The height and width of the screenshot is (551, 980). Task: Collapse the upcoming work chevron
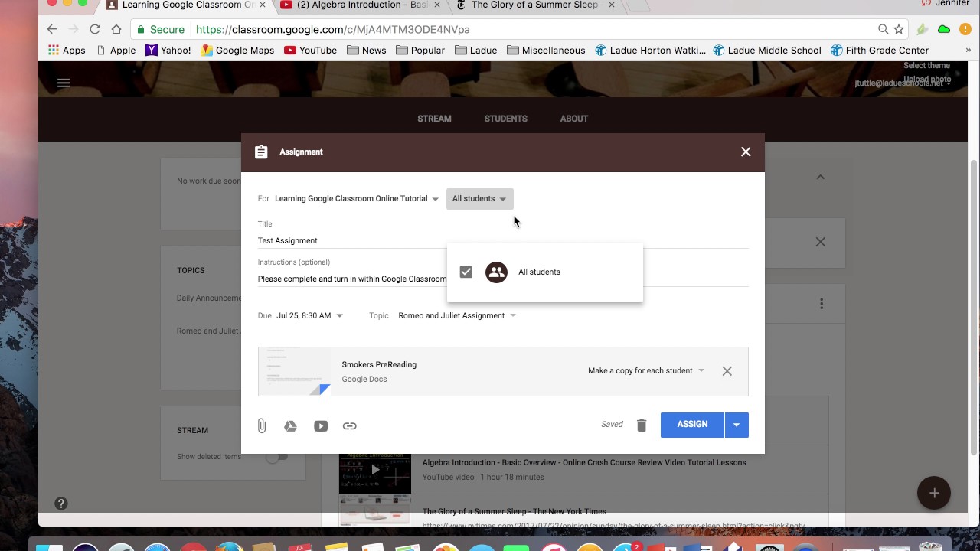820,177
